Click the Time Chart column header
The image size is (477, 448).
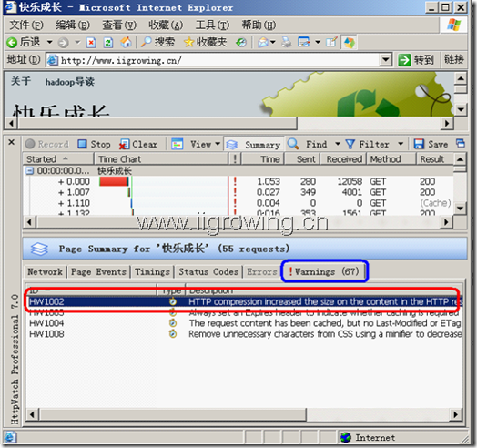[161, 158]
